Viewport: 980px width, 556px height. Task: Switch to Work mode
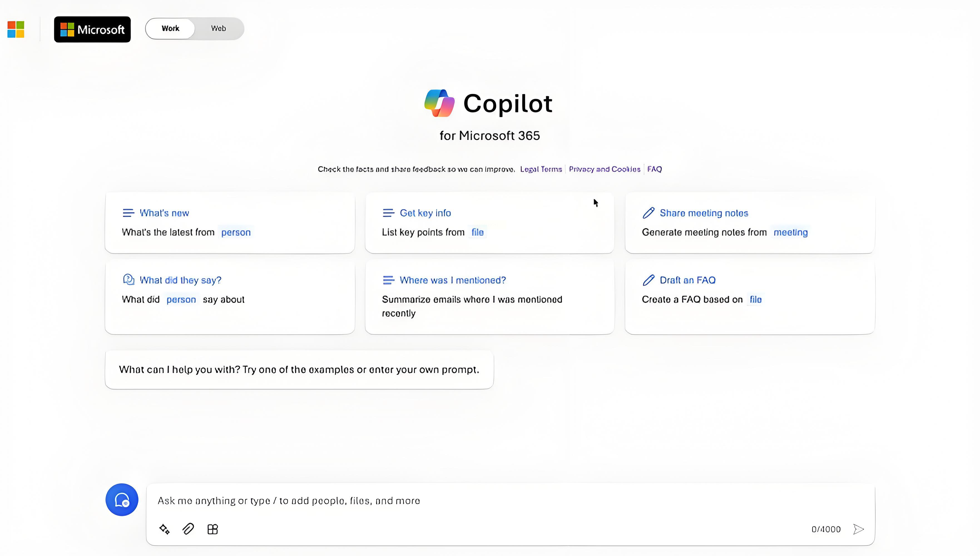pyautogui.click(x=170, y=29)
